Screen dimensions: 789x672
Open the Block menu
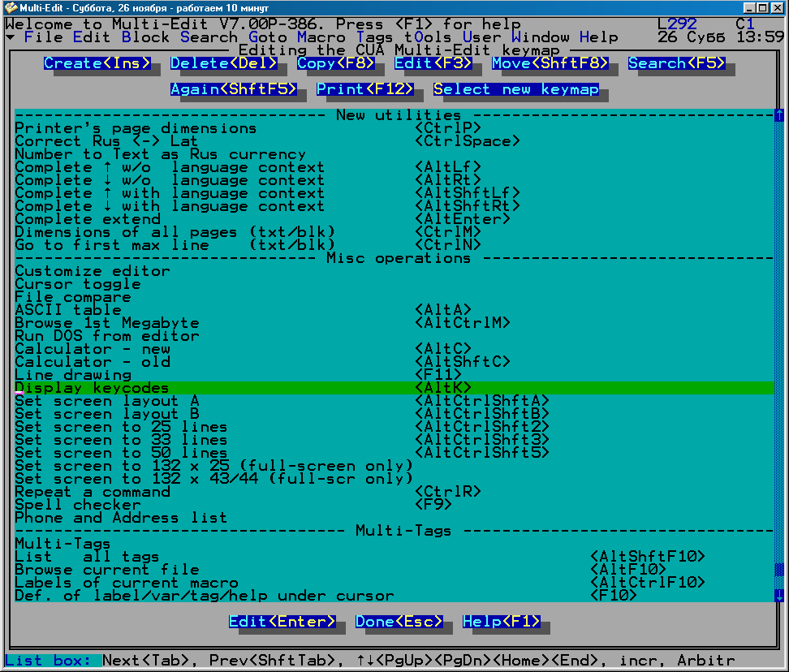(x=145, y=37)
